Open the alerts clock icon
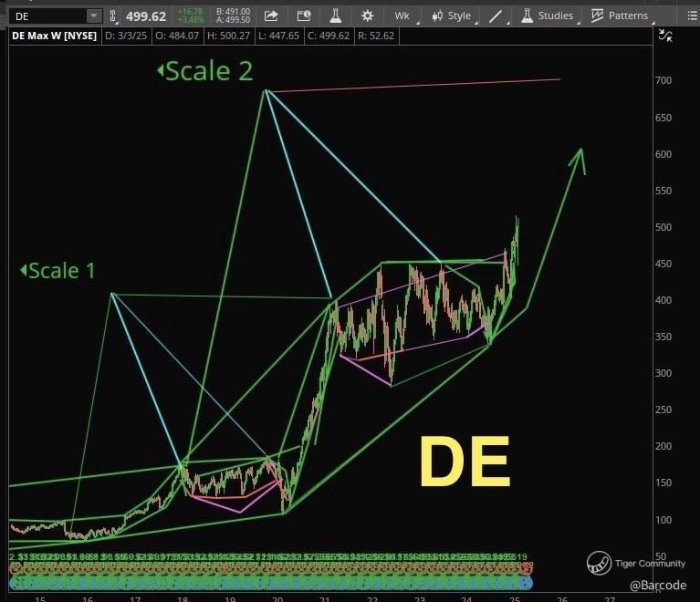 (x=304, y=16)
